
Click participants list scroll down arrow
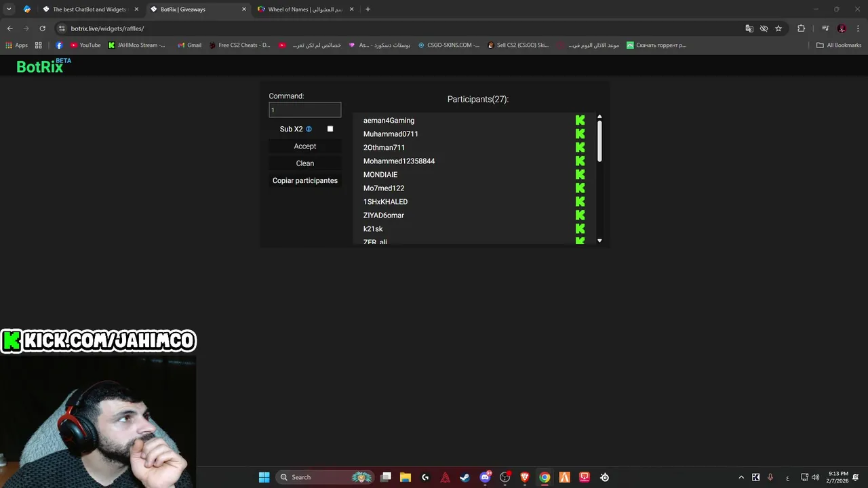tap(599, 241)
